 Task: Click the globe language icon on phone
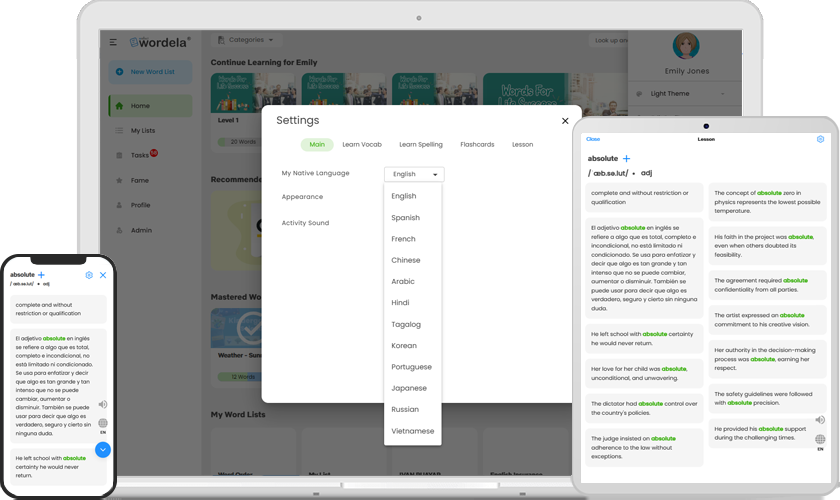coord(103,423)
